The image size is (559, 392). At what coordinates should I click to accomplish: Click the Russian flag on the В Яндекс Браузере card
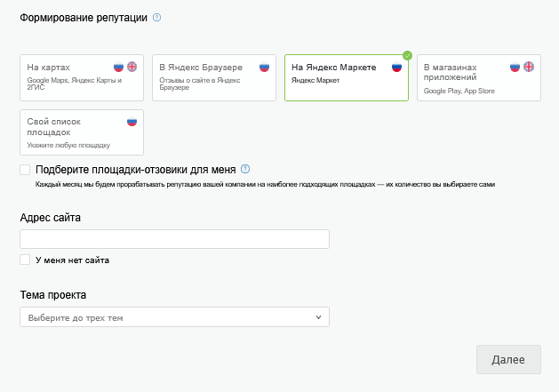(264, 67)
